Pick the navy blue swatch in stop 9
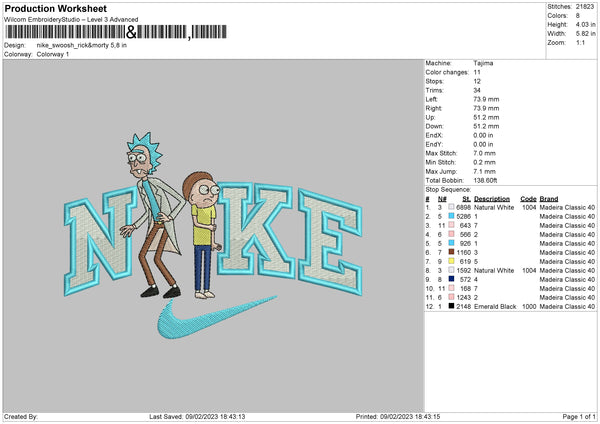The image size is (600, 424). (453, 279)
